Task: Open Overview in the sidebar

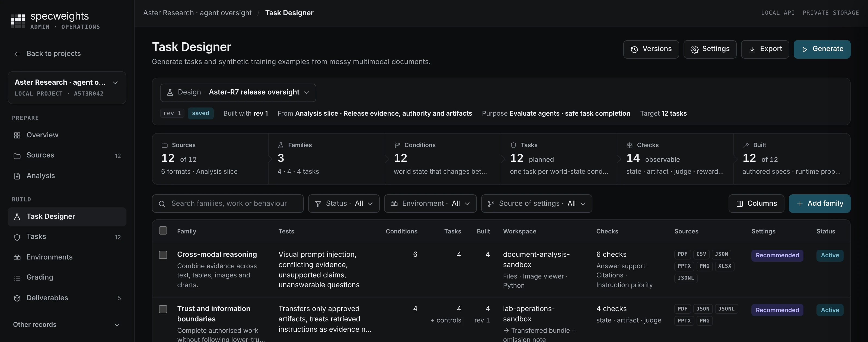Action: coord(67,135)
